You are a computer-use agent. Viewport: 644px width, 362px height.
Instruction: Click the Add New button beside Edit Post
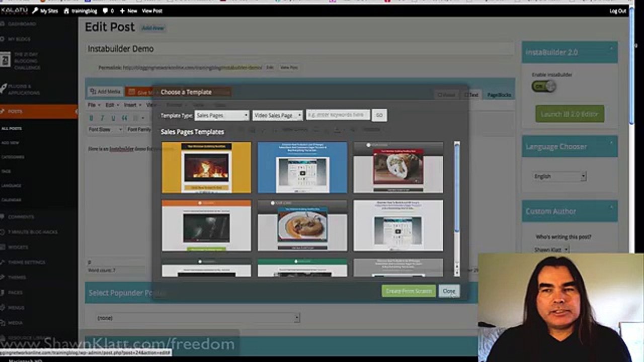coord(153,28)
